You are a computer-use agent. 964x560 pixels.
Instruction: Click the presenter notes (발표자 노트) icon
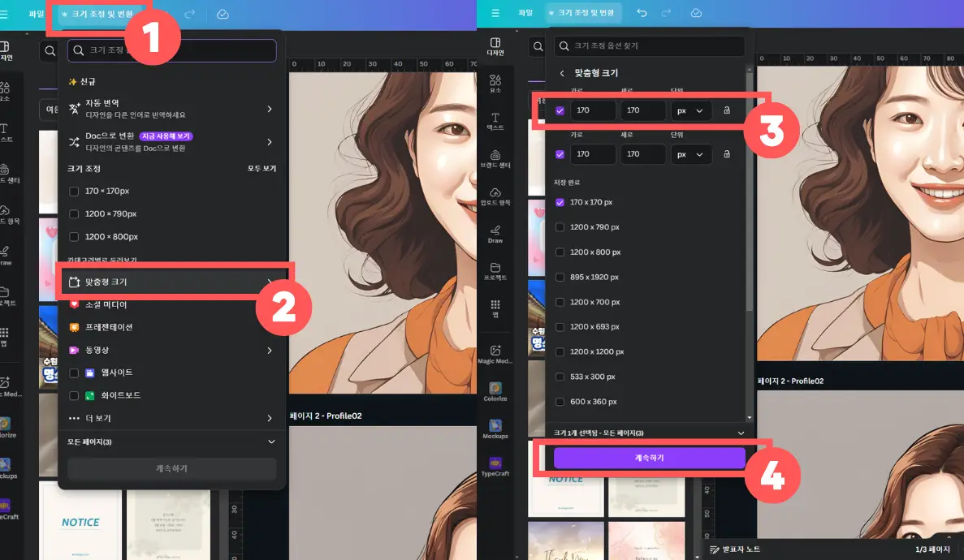pyautogui.click(x=715, y=549)
